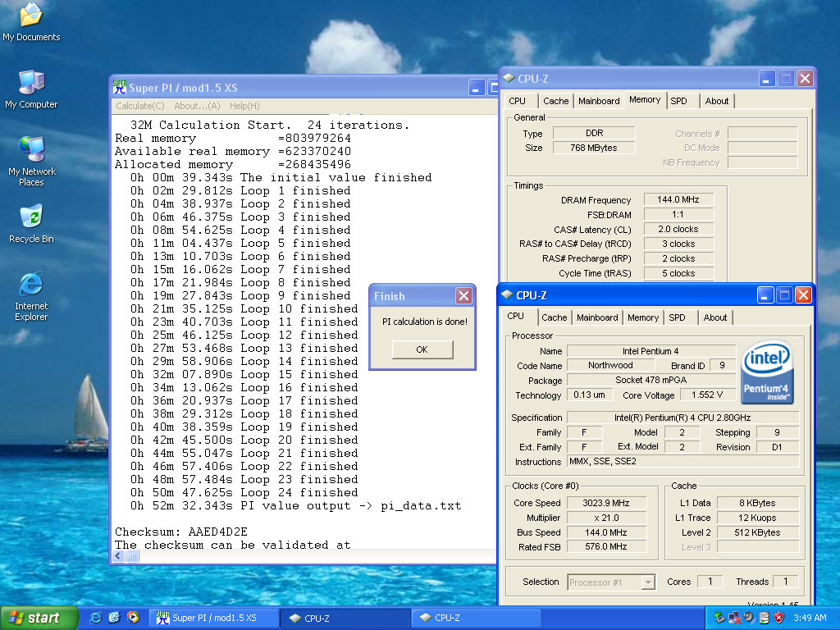The height and width of the screenshot is (630, 840).
Task: Click the Start button
Action: coord(39,618)
